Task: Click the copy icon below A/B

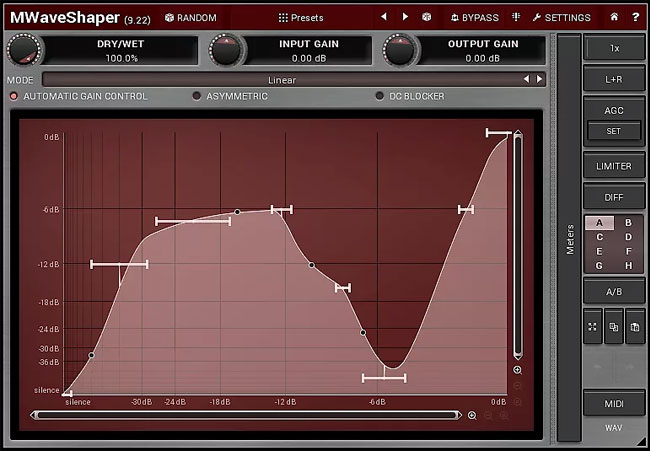Action: point(614,327)
